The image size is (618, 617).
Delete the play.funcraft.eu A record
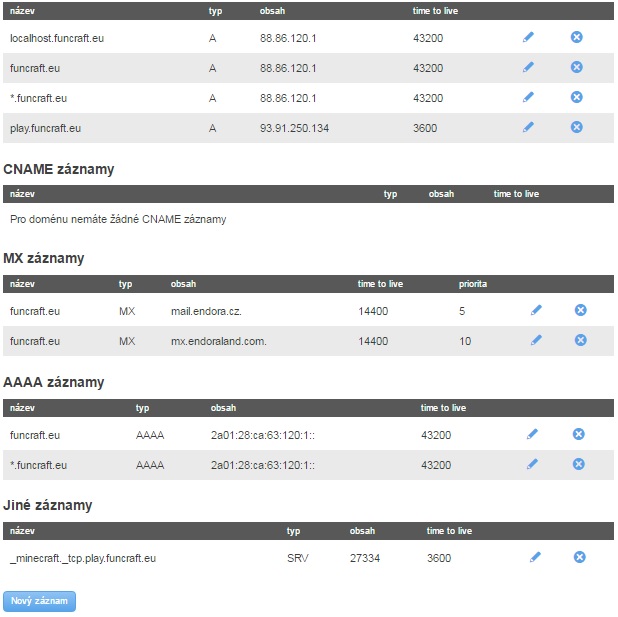pyautogui.click(x=576, y=127)
